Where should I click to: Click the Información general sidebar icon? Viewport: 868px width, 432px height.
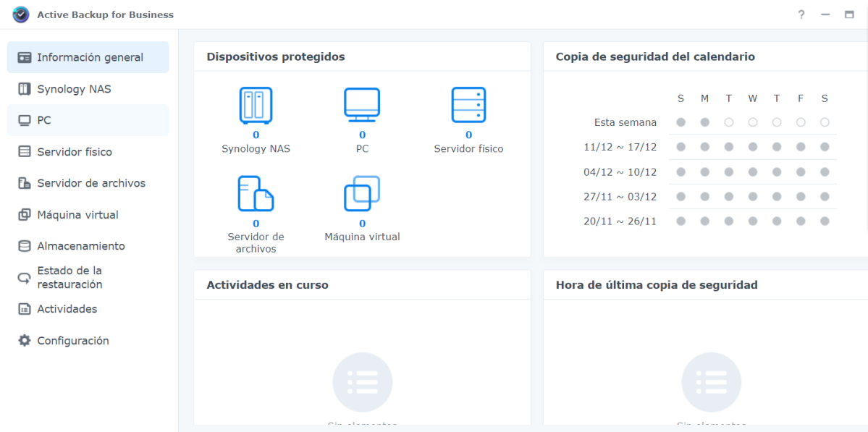(25, 57)
